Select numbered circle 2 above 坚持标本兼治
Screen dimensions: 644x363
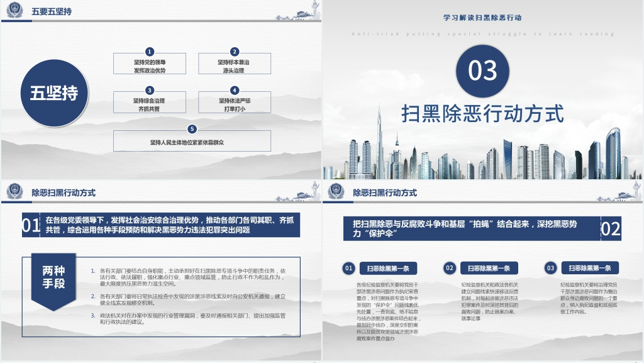(235, 52)
